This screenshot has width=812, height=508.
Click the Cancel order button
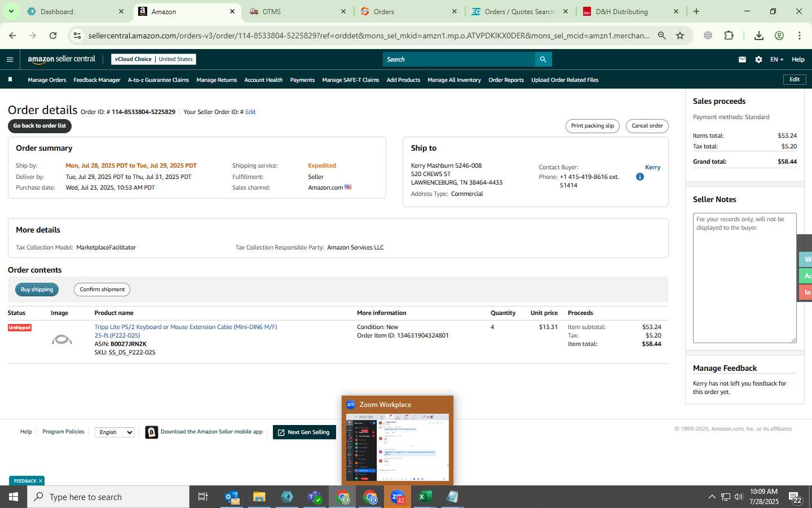tap(647, 126)
